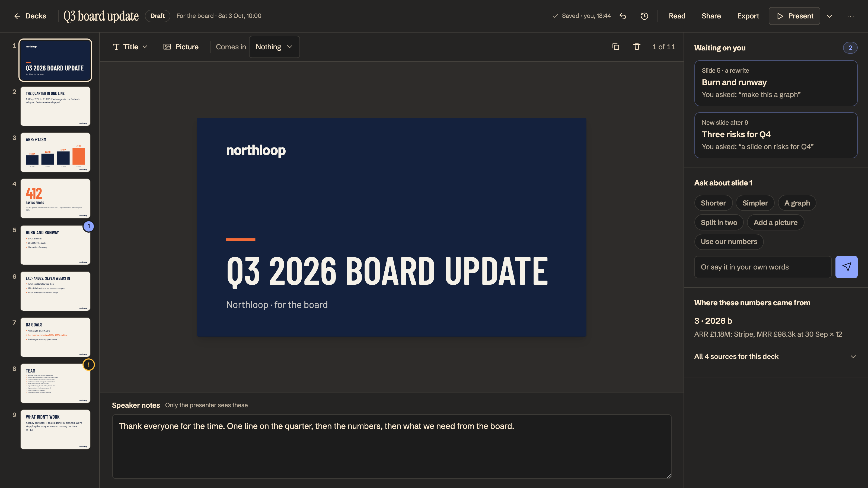This screenshot has width=868, height=488.
Task: Click the undo arrow icon
Action: coord(623,16)
